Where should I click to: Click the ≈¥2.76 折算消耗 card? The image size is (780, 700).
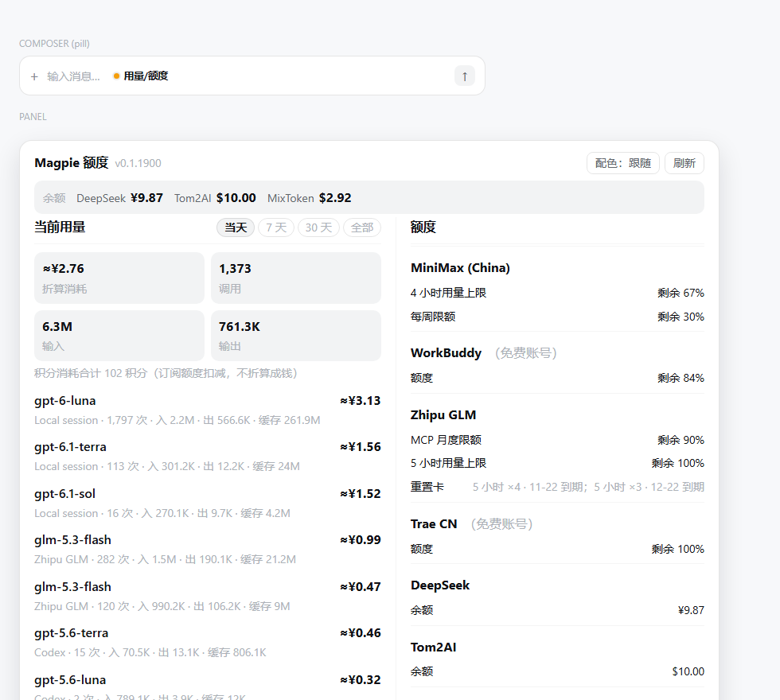coord(119,278)
